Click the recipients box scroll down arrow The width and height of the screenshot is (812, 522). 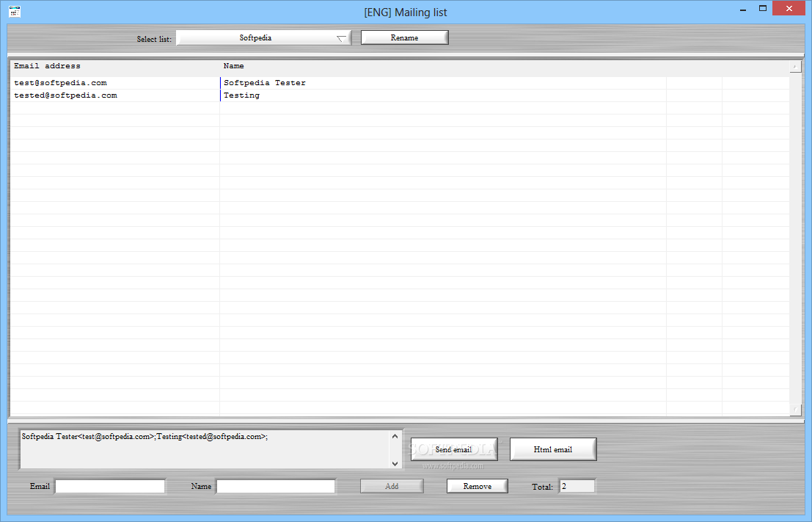coord(395,463)
